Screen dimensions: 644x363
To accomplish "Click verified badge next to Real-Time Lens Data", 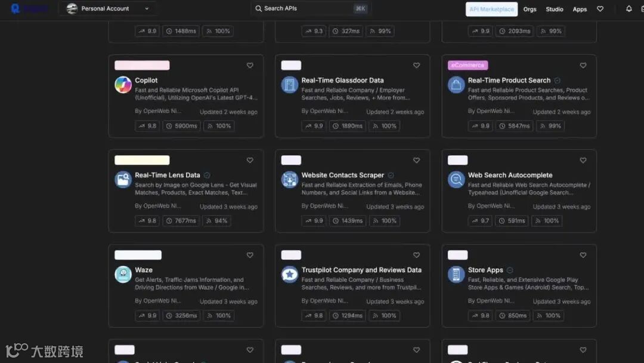I will coord(207,175).
